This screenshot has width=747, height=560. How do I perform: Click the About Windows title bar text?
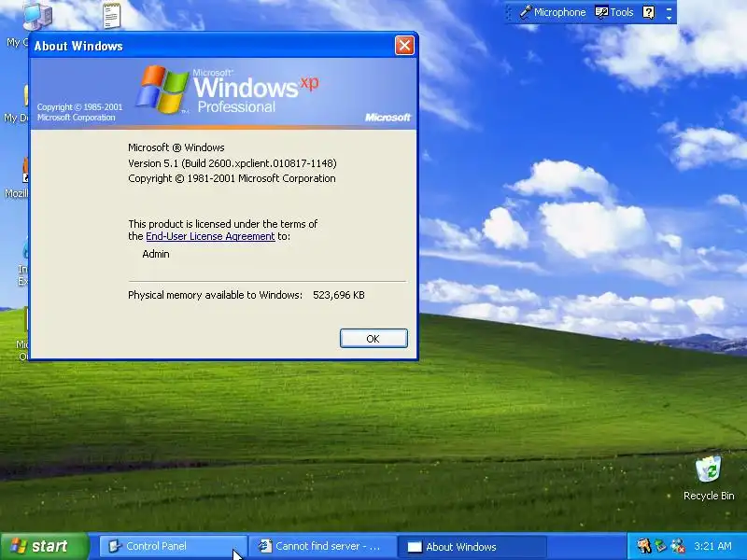point(78,46)
